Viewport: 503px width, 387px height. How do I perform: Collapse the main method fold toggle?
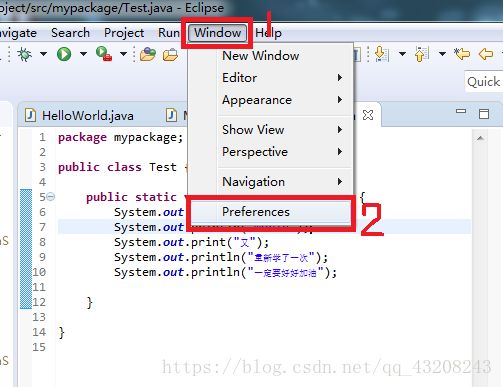click(x=50, y=197)
